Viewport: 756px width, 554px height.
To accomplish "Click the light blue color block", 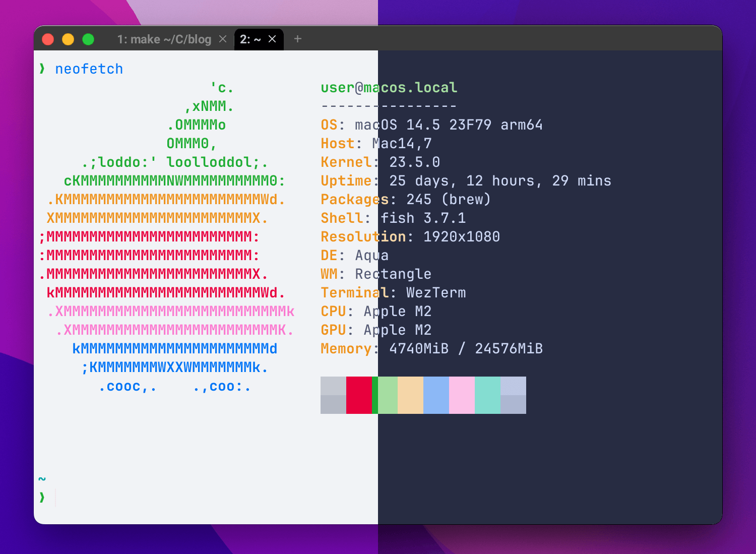I will click(x=436, y=395).
